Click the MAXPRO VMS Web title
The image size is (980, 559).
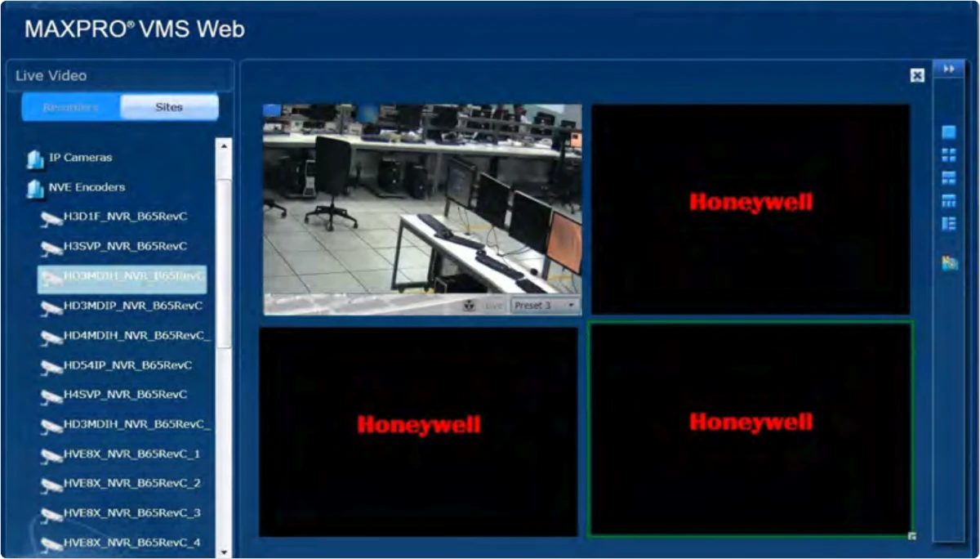(135, 29)
